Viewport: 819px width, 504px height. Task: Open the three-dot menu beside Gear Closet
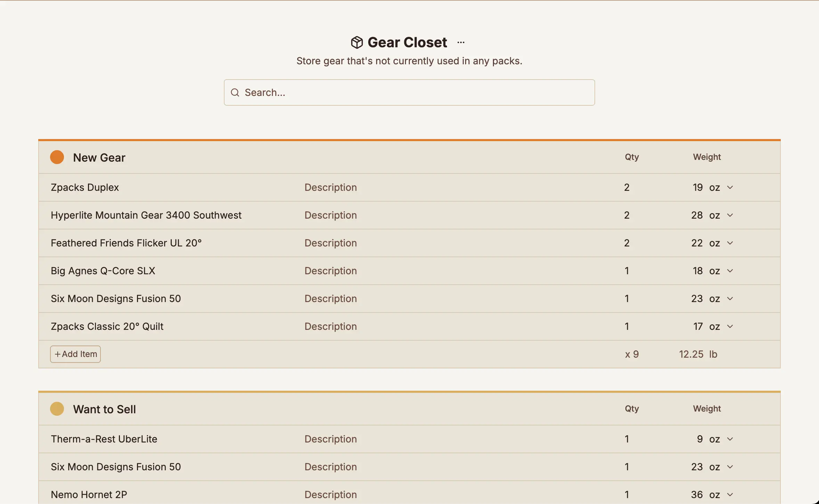tap(461, 42)
